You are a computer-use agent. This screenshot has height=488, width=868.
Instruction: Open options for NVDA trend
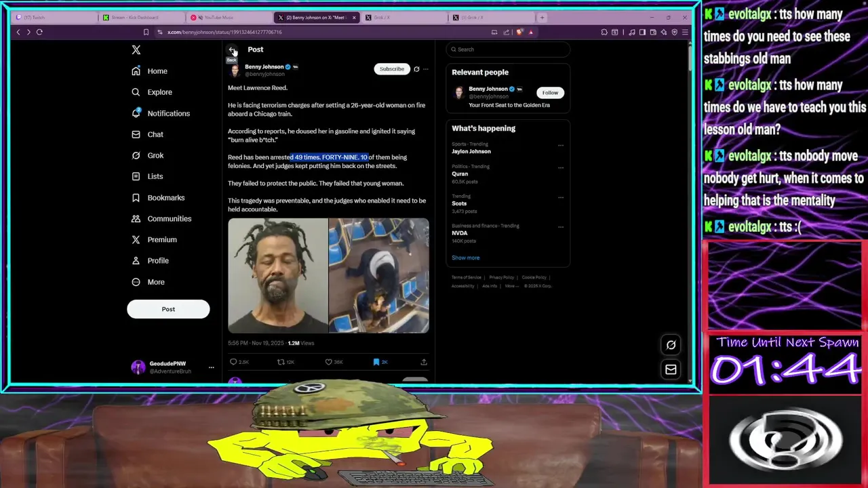pos(561,226)
